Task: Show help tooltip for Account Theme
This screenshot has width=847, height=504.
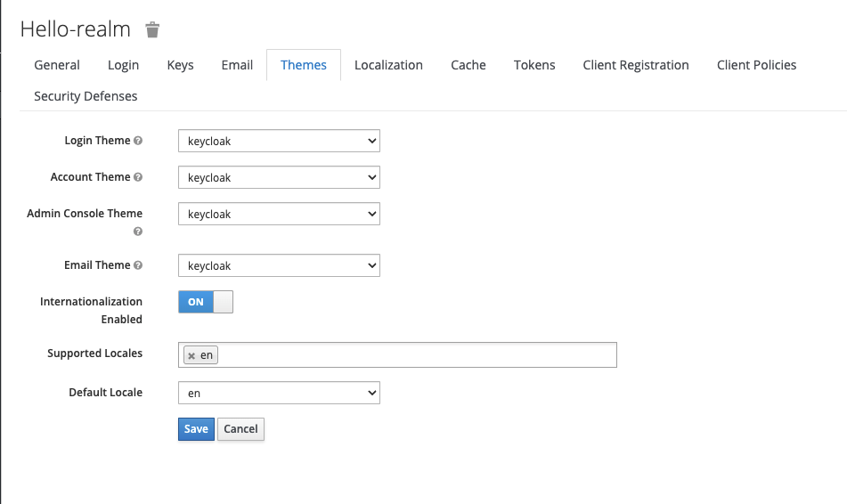Action: point(138,177)
